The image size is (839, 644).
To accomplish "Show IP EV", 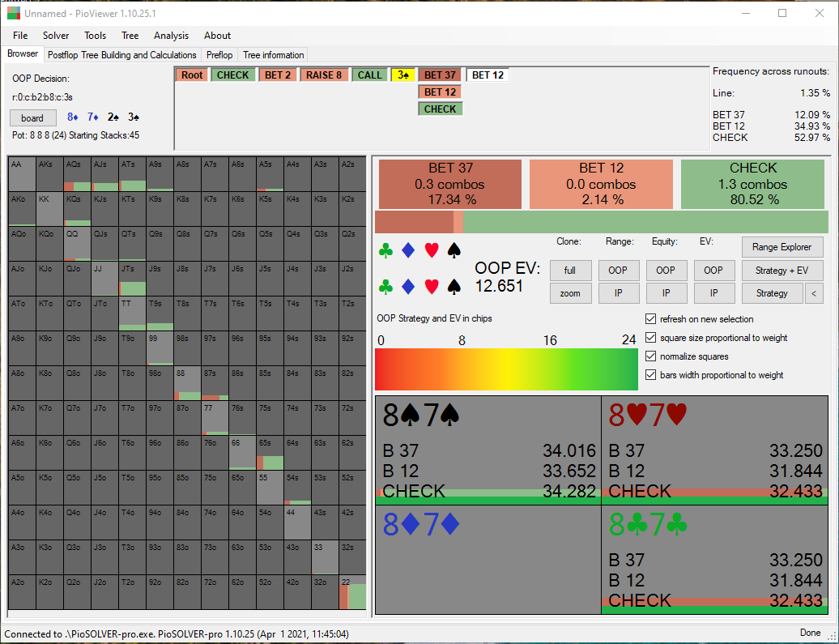I will [713, 293].
